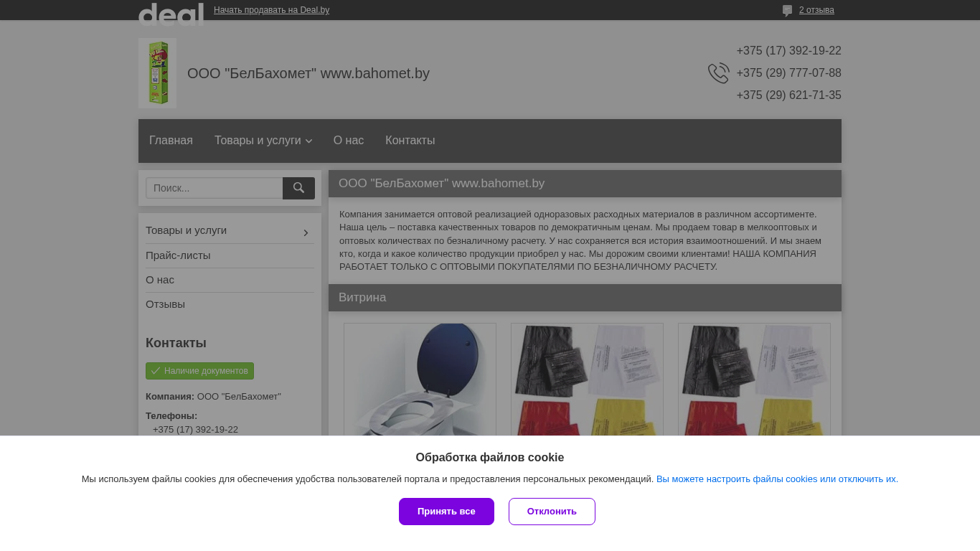
Task: Open the toilet seat cover product thumbnail
Action: coord(420,379)
